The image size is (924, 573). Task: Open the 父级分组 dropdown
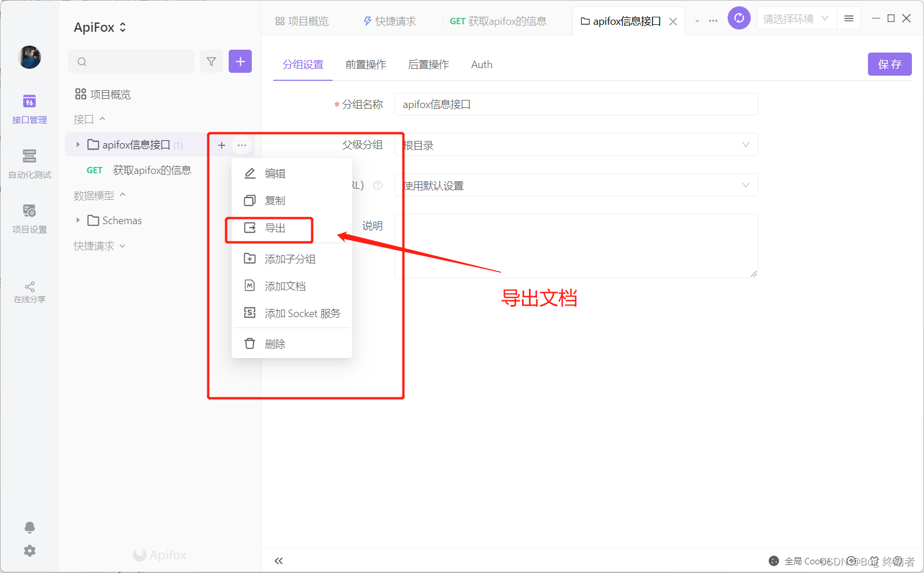(576, 145)
